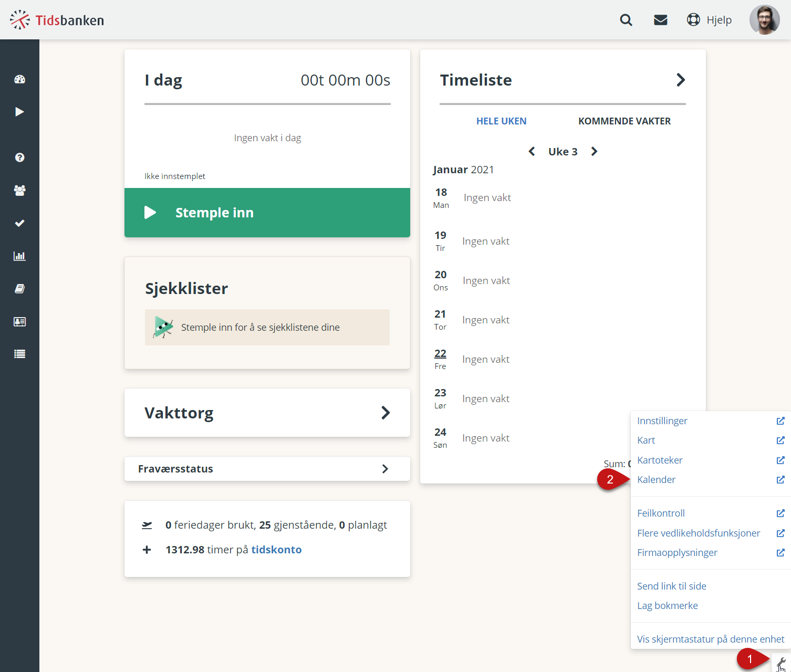Click the play icon in sidebar

[x=19, y=112]
